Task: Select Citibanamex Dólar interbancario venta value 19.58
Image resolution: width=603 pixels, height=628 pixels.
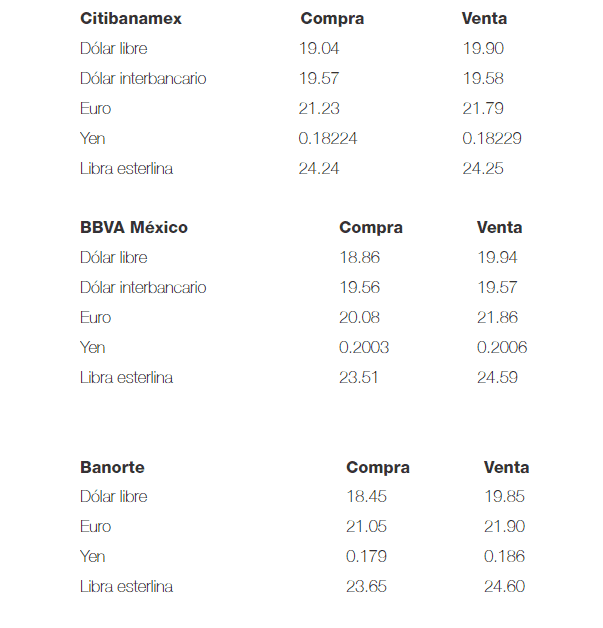Action: point(483,78)
